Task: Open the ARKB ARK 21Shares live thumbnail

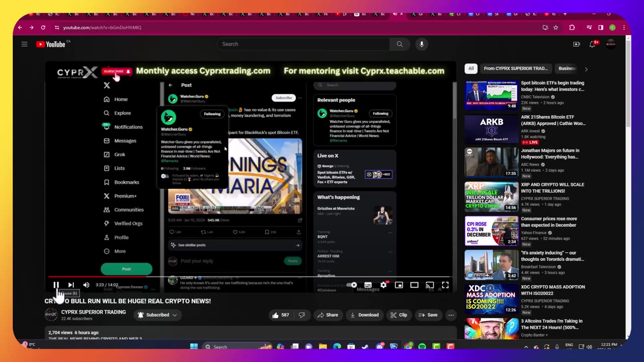Action: tap(491, 129)
